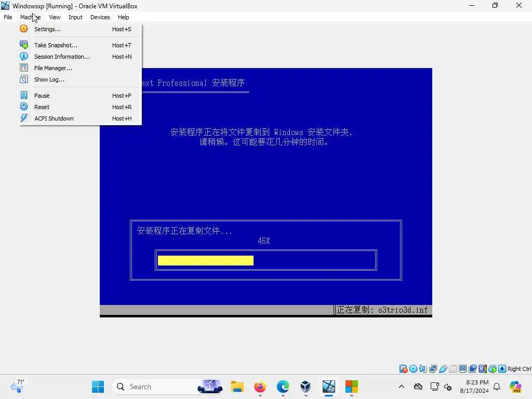Viewport: 532px width, 399px height.
Task: Open the Copilot preview icon
Action: point(515,387)
